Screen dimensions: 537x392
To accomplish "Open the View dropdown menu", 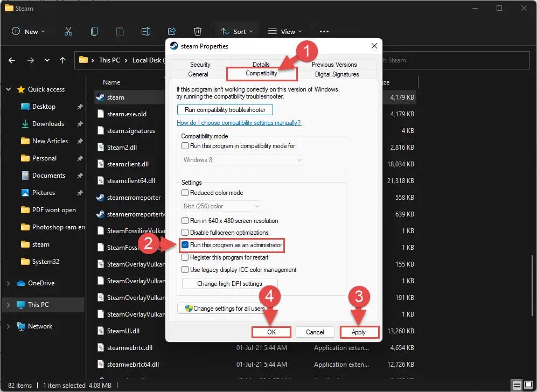I will coord(285,31).
